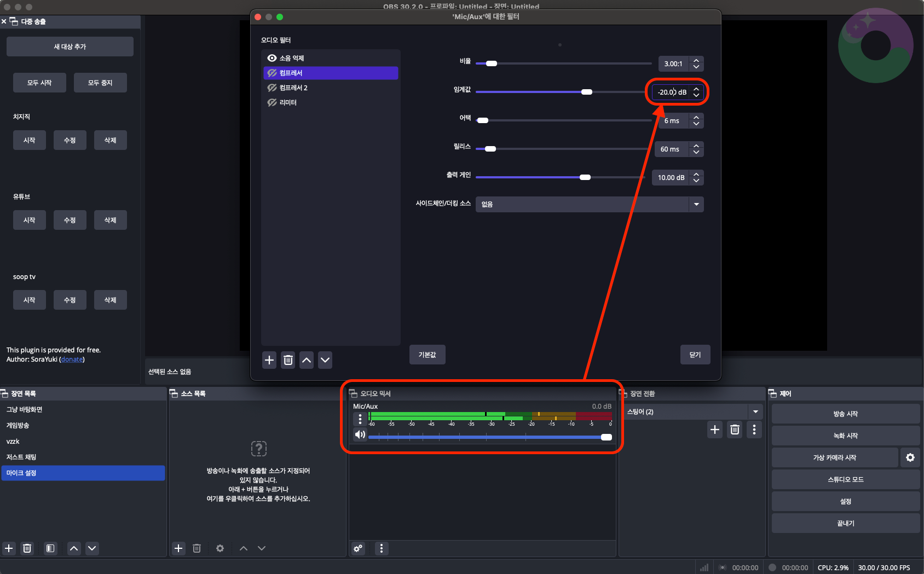The height and width of the screenshot is (574, 924).
Task: Delete the soop tv output with 삭제
Action: (111, 300)
